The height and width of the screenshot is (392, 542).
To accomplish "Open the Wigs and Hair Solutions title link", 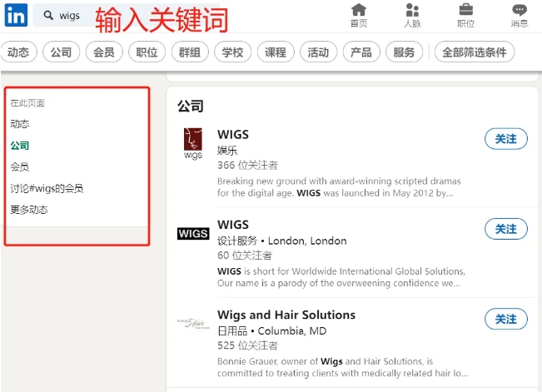I will click(286, 315).
